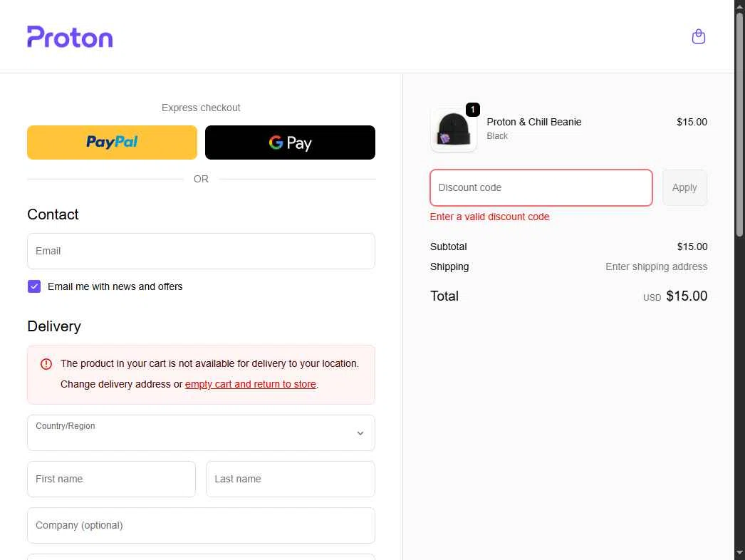Click the 'Black' variant text
745x560 pixels.
497,136
